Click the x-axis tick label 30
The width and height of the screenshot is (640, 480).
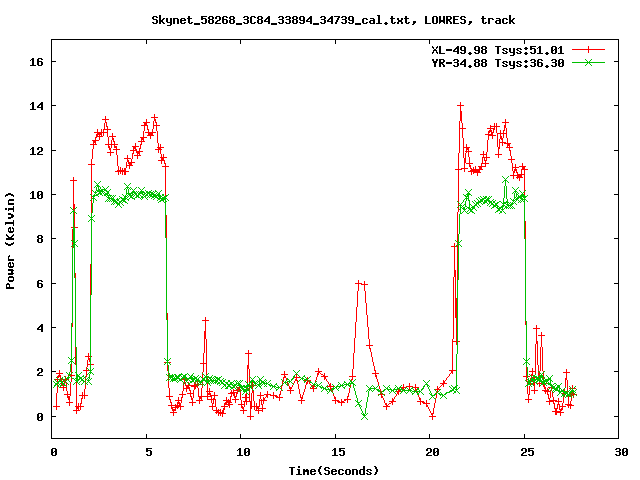tap(621, 452)
